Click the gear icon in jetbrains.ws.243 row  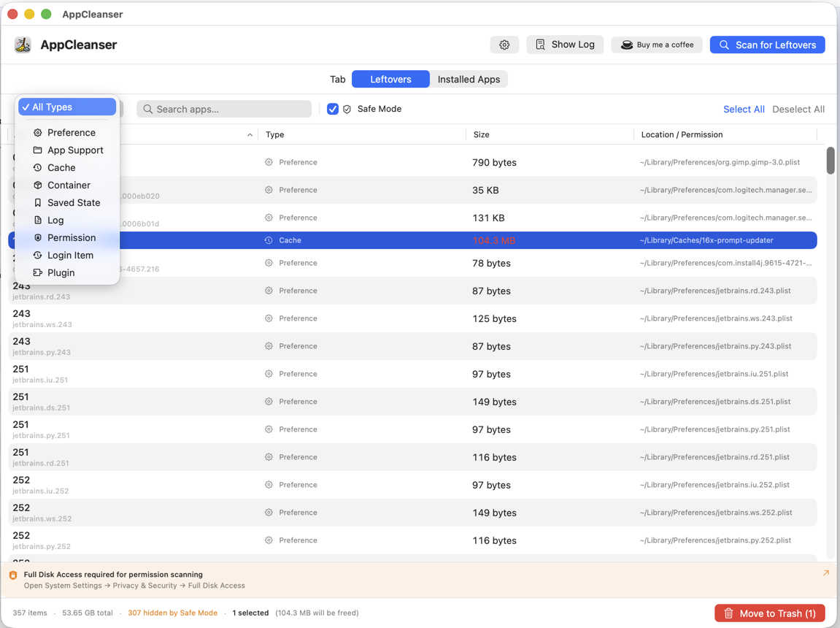269,318
